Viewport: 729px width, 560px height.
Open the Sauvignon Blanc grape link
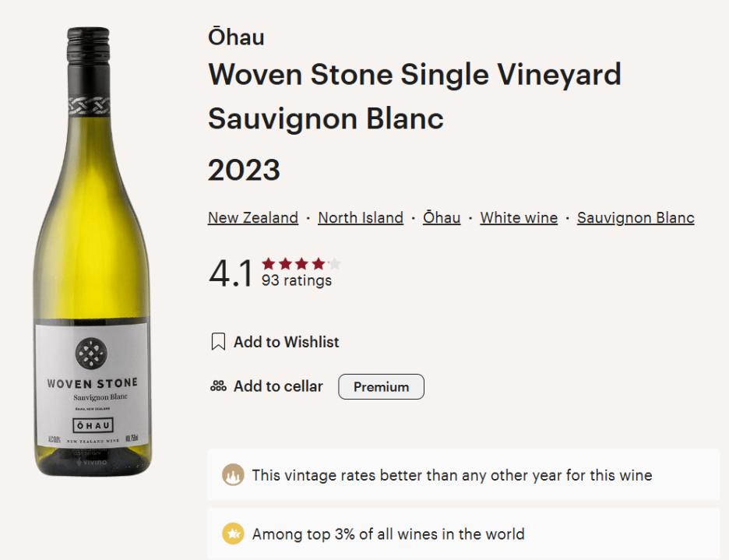pyautogui.click(x=636, y=217)
